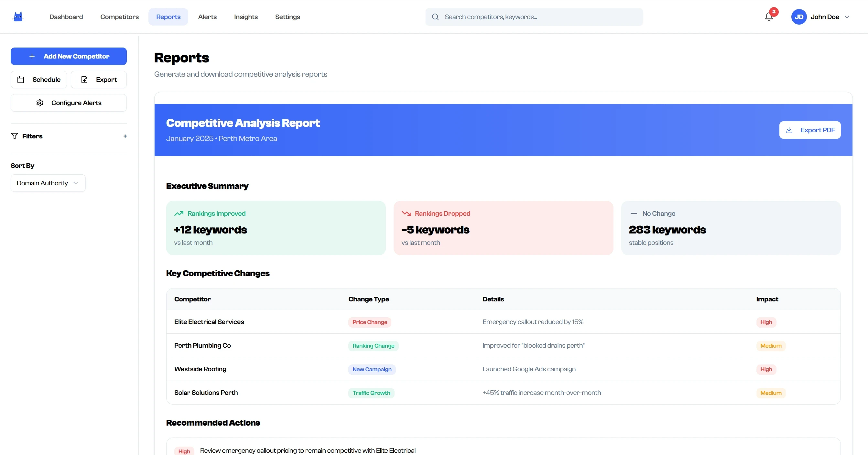Open the notifications bell
The width and height of the screenshot is (868, 455).
[769, 17]
